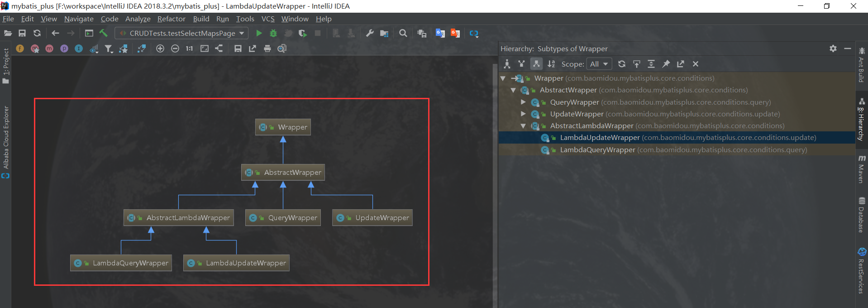Image resolution: width=868 pixels, height=308 pixels.
Task: Run CRUDTests with the green play button
Action: [259, 33]
